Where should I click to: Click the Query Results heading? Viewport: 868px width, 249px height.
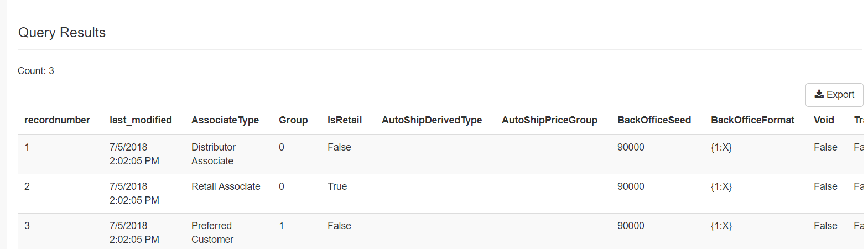click(62, 33)
